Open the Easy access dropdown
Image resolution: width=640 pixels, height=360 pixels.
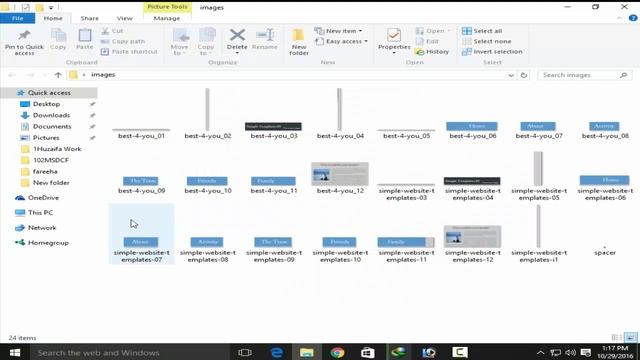pyautogui.click(x=341, y=41)
